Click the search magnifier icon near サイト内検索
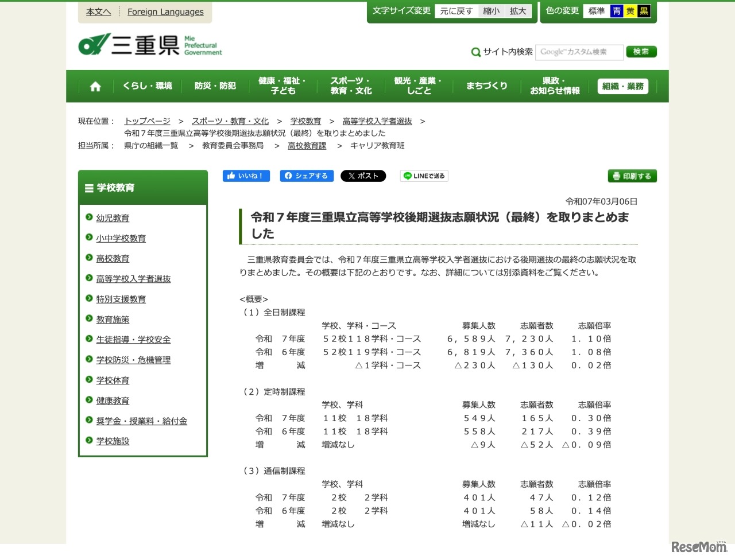The height and width of the screenshot is (560, 735). (x=476, y=52)
